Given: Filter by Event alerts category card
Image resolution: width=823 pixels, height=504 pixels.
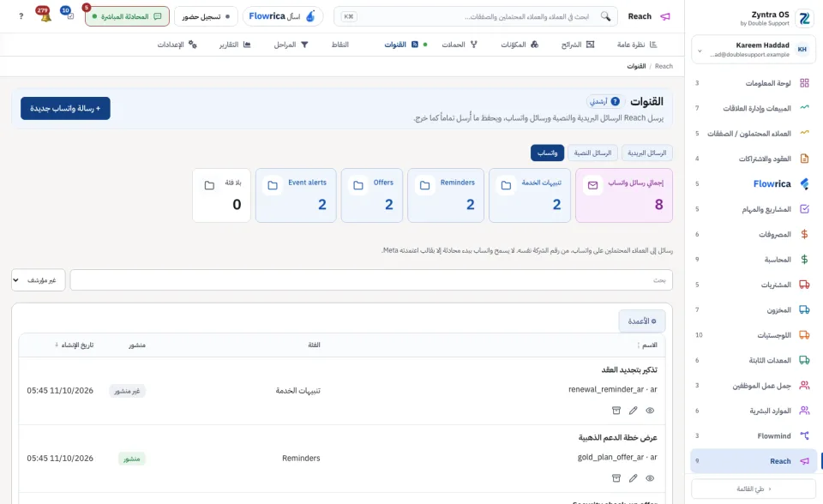Looking at the screenshot, I should point(296,195).
